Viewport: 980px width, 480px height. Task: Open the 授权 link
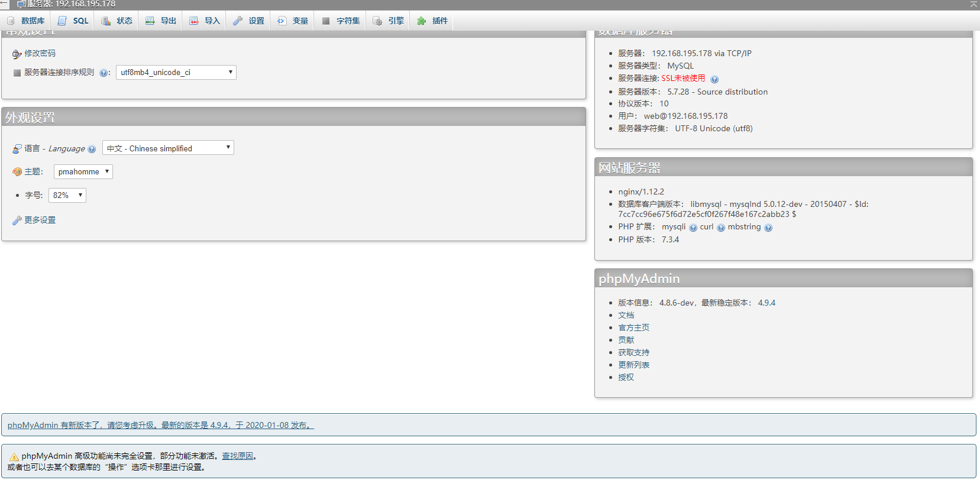pos(626,377)
